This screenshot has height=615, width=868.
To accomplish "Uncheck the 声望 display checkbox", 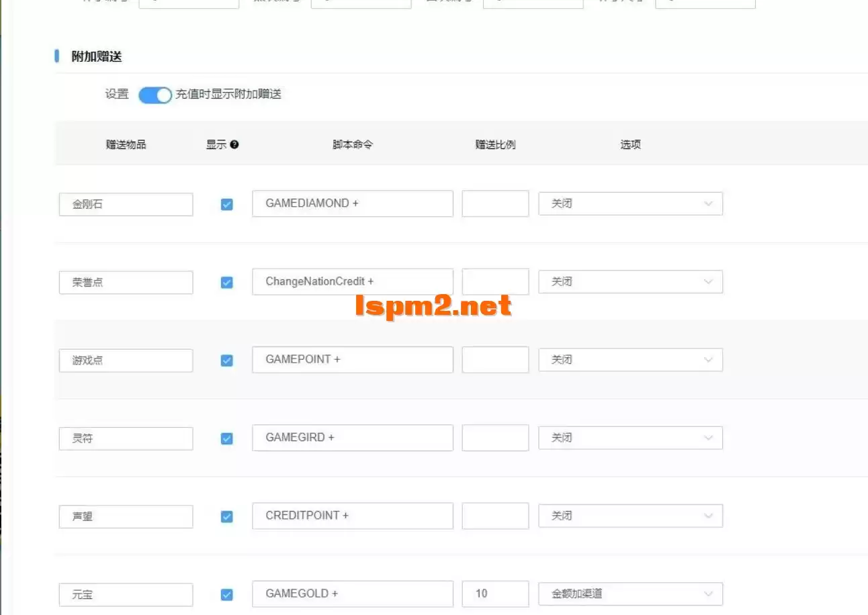I will pyautogui.click(x=227, y=516).
